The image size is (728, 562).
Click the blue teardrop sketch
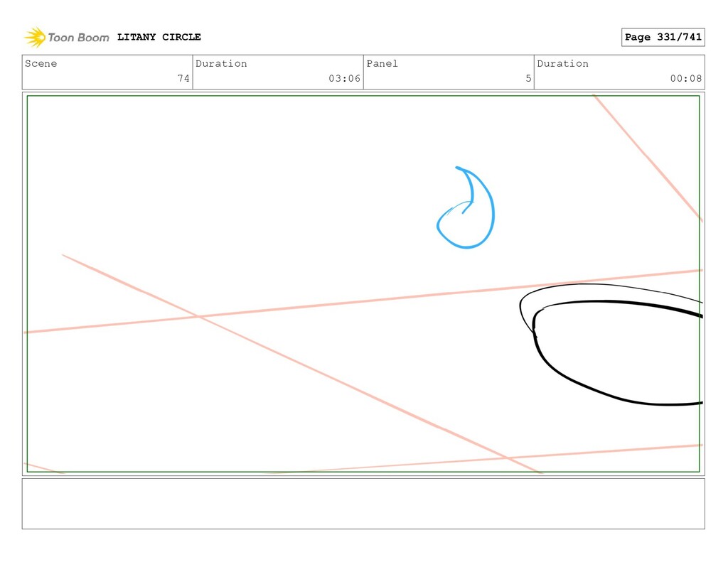(466, 207)
